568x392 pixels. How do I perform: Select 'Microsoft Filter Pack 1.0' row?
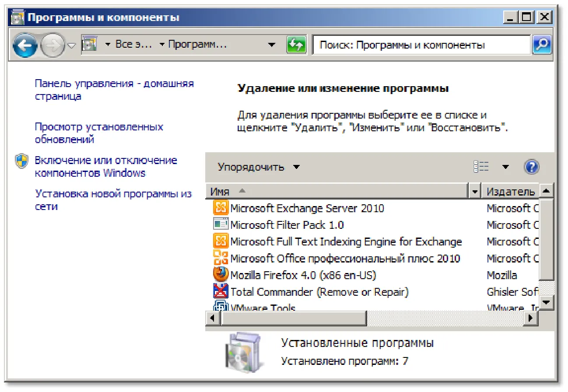pos(372,225)
